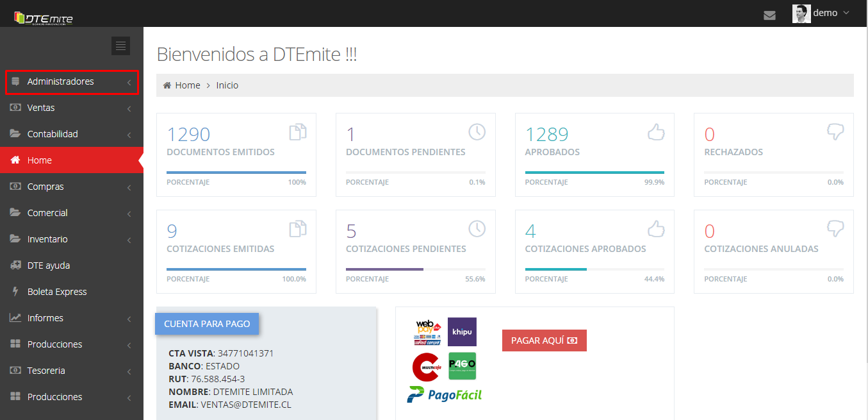
Task: Click the Home breadcrumb link
Action: [188, 85]
